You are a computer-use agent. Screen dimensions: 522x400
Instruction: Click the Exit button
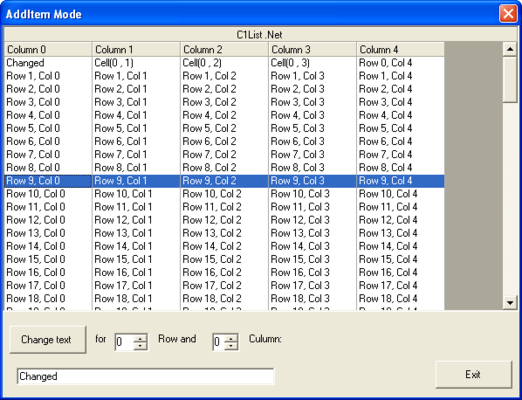[473, 374]
